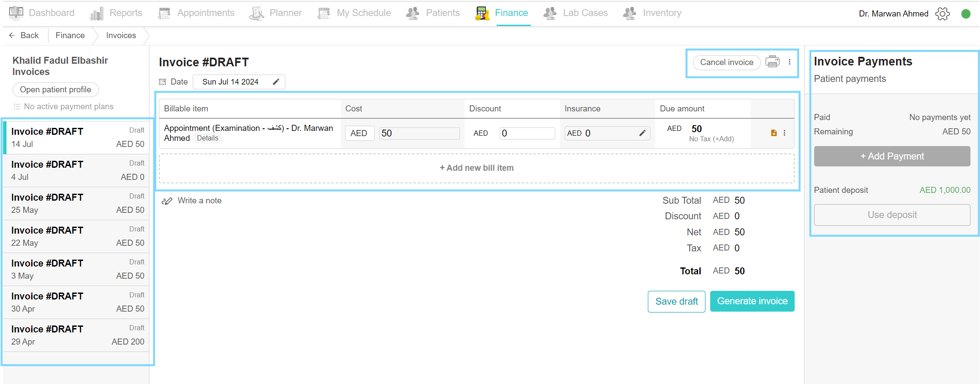Click the Insurance AED 0 field
The width and height of the screenshot is (980, 384).
pyautogui.click(x=607, y=133)
